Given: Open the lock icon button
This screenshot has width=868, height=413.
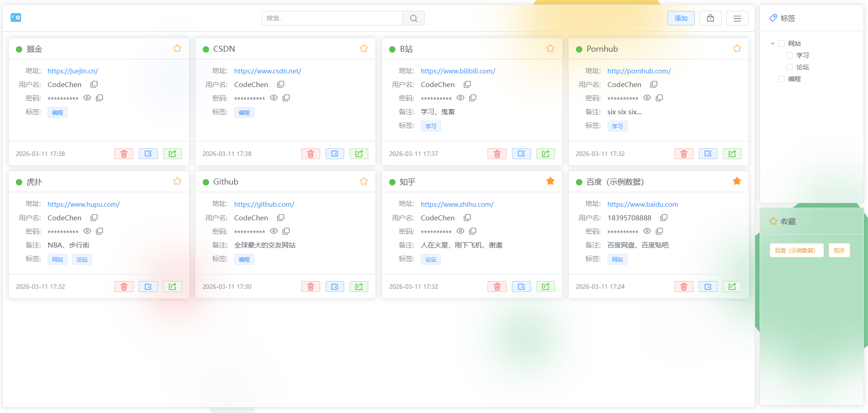Looking at the screenshot, I should 710,18.
